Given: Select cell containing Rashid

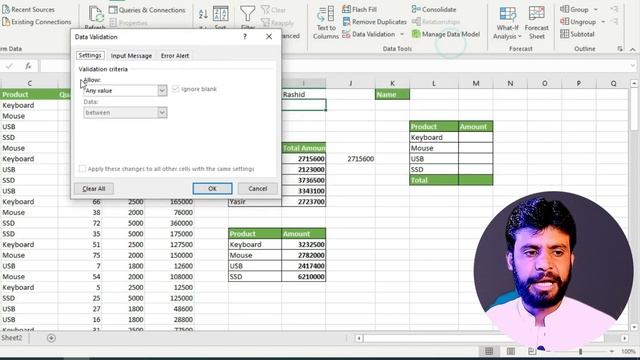Looking at the screenshot, I should pos(304,94).
